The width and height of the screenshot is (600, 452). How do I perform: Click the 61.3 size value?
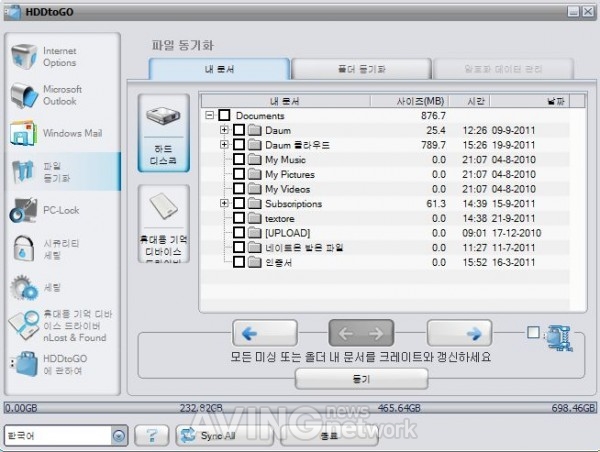click(x=436, y=204)
